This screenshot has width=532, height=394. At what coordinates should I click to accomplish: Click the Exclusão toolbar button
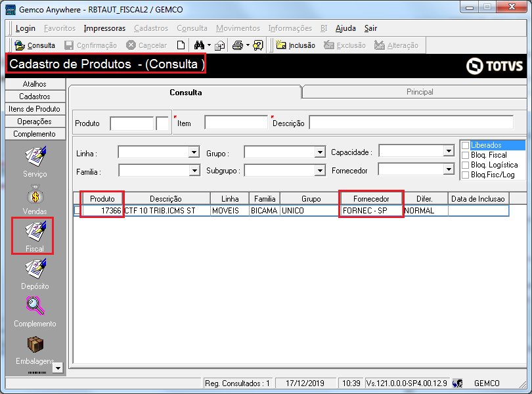[345, 45]
